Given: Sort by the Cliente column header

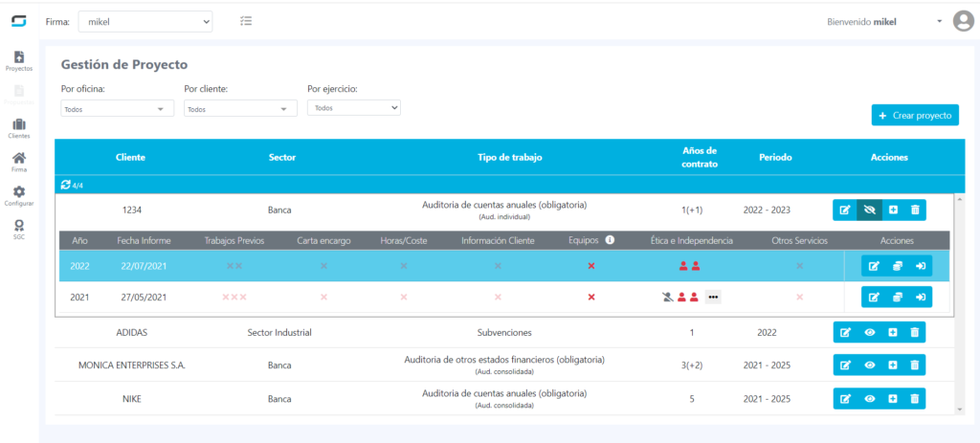Looking at the screenshot, I should [130, 158].
